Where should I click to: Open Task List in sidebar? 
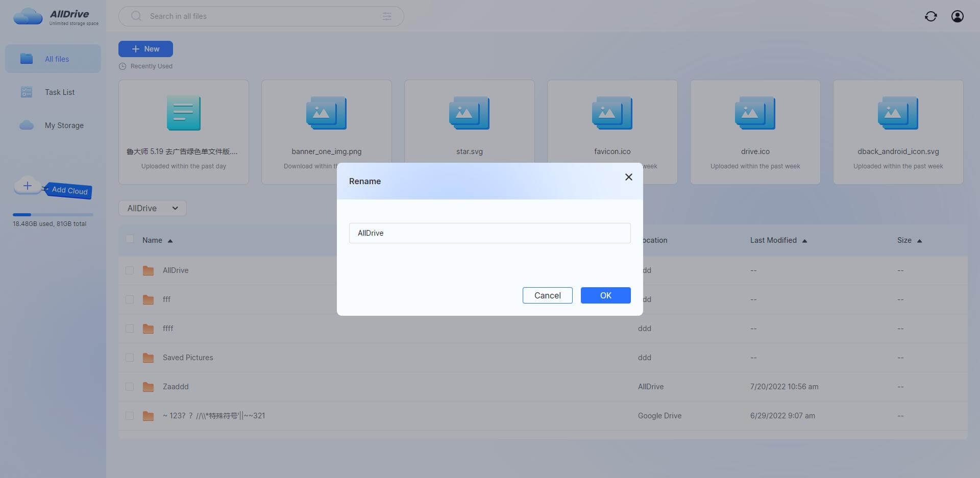[53, 92]
